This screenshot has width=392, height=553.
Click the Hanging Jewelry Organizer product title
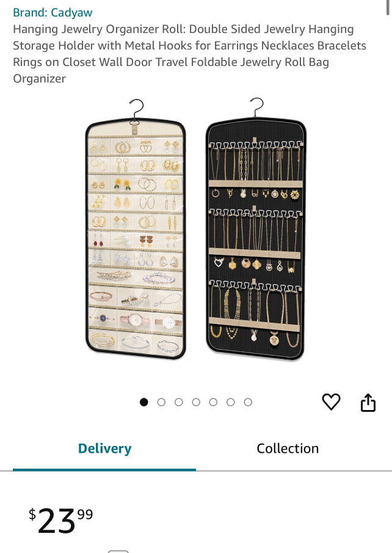point(190,54)
